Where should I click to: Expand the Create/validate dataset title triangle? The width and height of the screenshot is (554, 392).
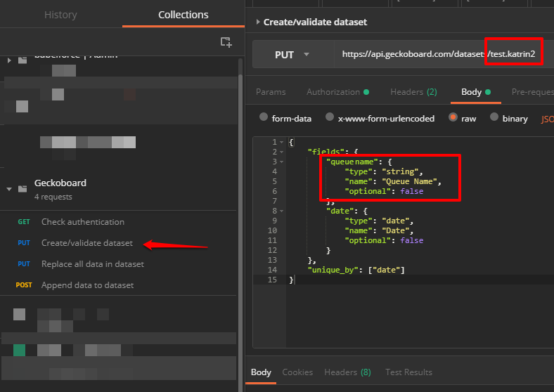pos(258,22)
